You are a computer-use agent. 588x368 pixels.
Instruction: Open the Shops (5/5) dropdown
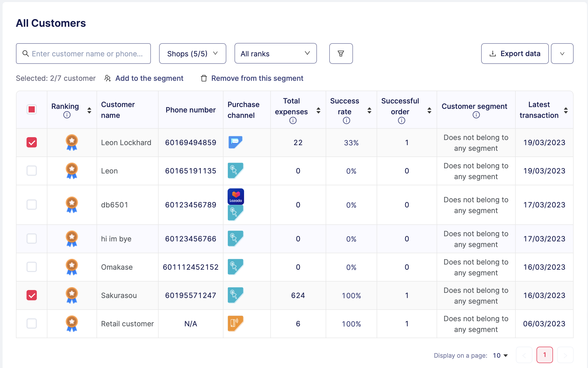click(192, 54)
